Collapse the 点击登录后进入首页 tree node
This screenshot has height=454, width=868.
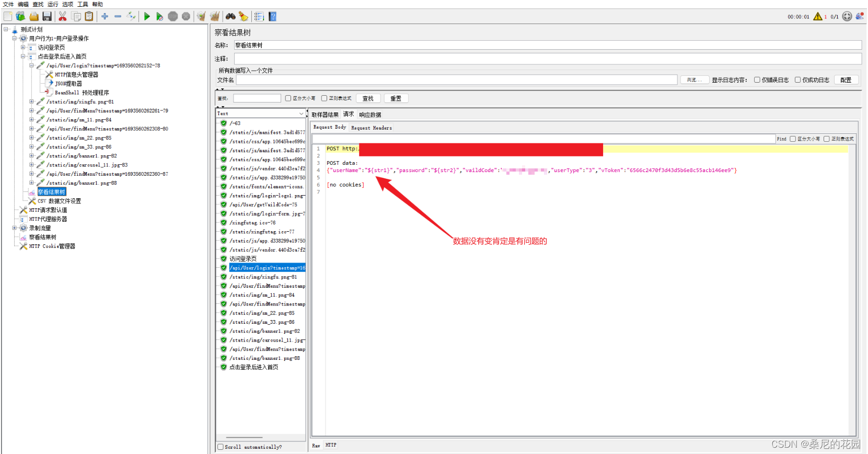coord(23,56)
